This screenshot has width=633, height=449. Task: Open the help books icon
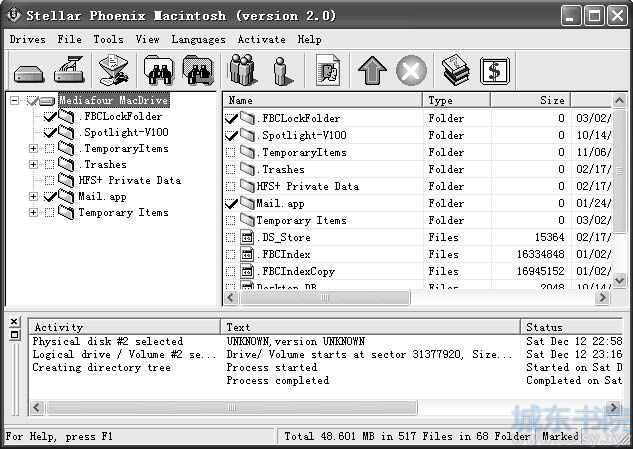[x=455, y=70]
